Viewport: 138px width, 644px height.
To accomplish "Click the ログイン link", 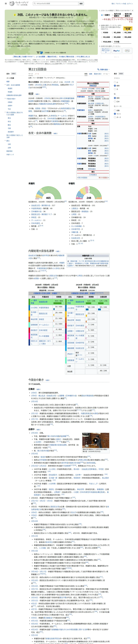I will 130,4.
